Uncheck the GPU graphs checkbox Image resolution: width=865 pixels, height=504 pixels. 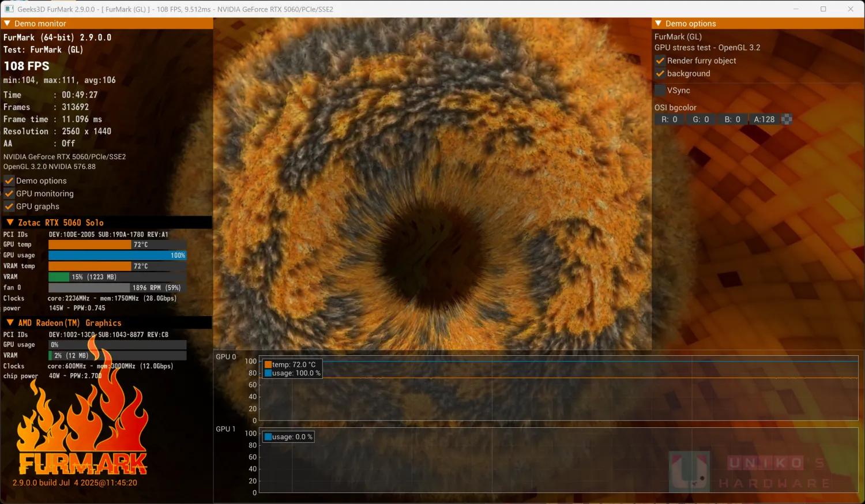[9, 206]
